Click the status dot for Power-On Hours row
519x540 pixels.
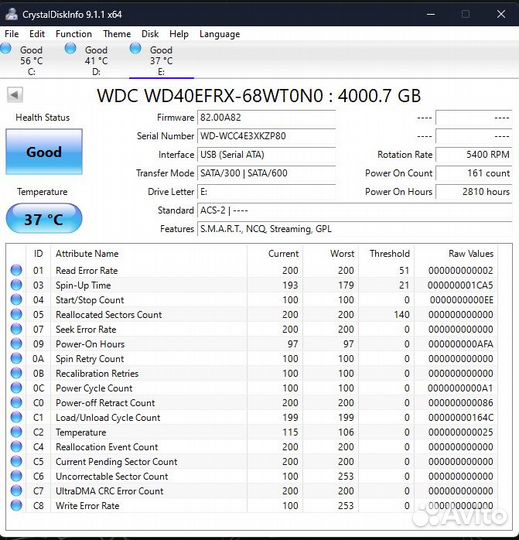16,344
